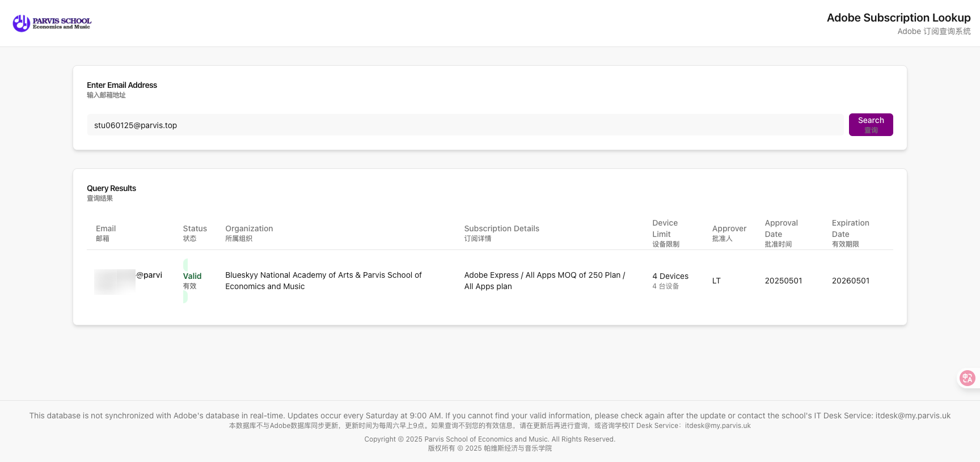Open the floating translate icon

tap(967, 378)
